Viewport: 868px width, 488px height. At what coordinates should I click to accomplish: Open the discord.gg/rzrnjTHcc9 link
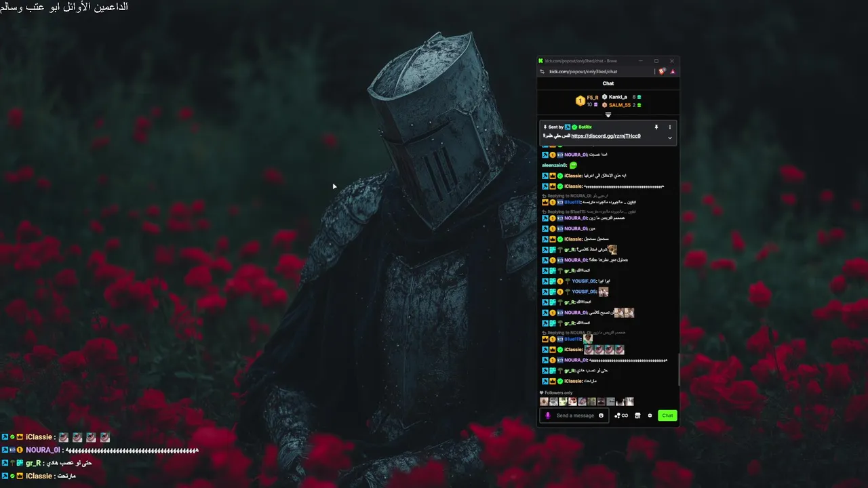tap(606, 136)
